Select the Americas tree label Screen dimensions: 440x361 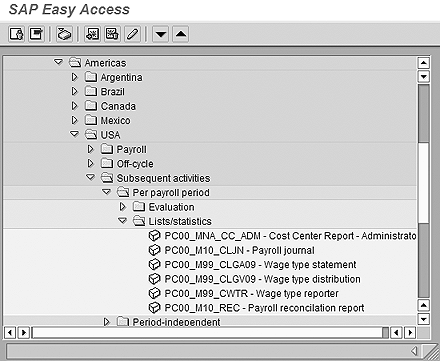[105, 63]
